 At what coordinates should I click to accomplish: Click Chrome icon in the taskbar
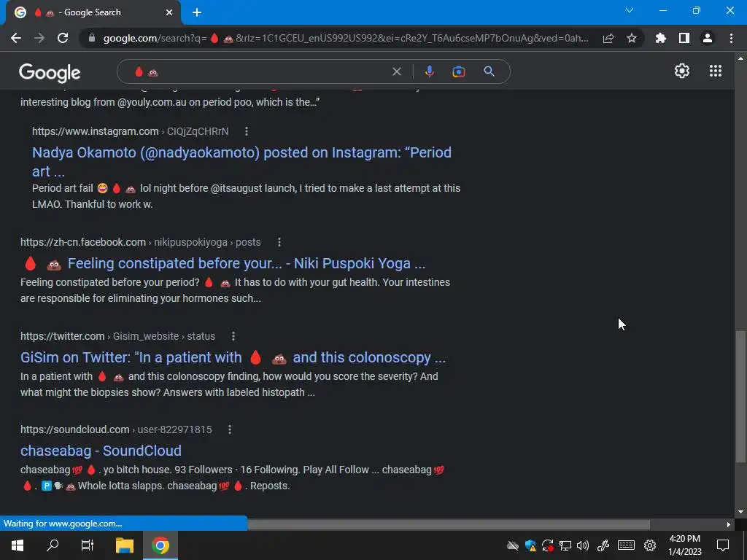[160, 545]
